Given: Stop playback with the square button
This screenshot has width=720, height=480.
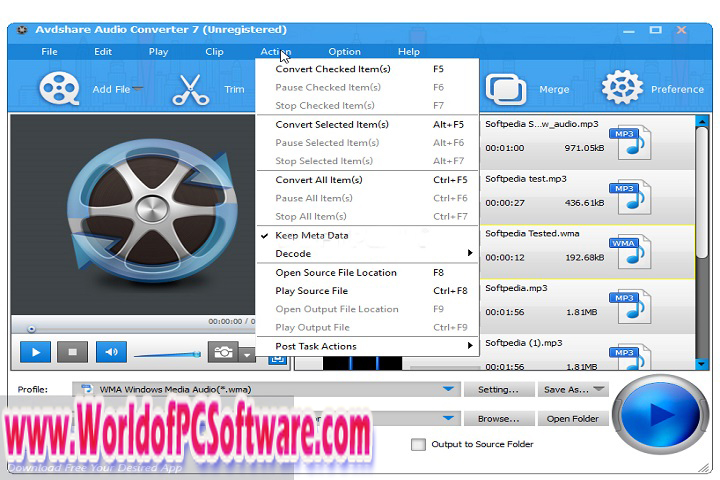Looking at the screenshot, I should coord(73,352).
